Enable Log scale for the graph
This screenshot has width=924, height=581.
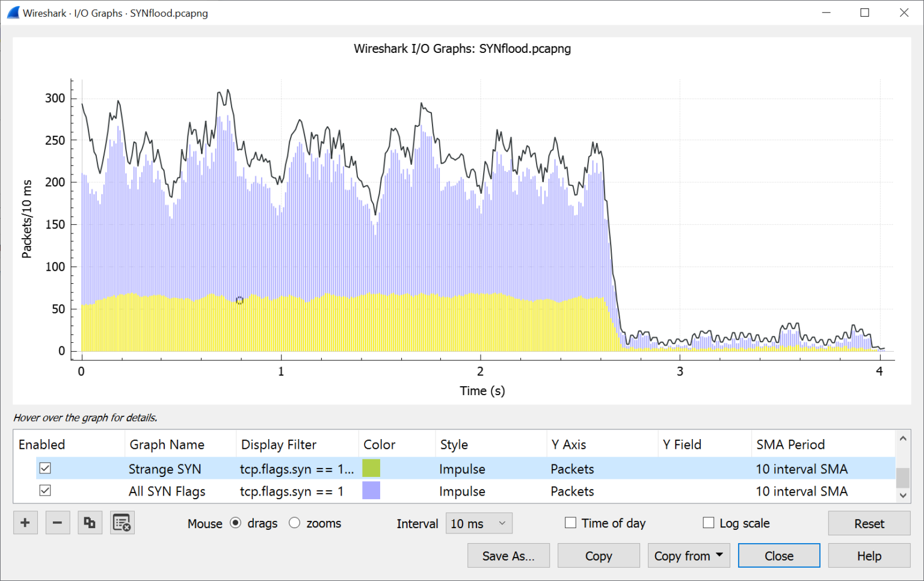coord(708,523)
